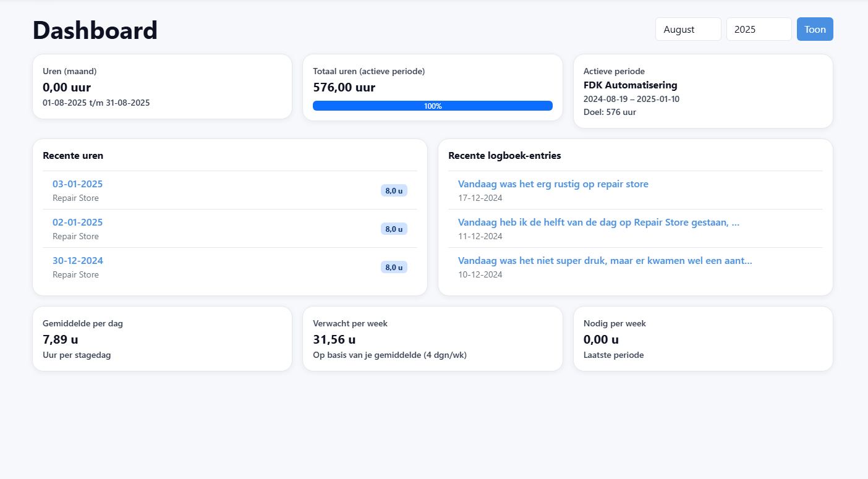
Task: Click the 2025 year field
Action: [759, 29]
